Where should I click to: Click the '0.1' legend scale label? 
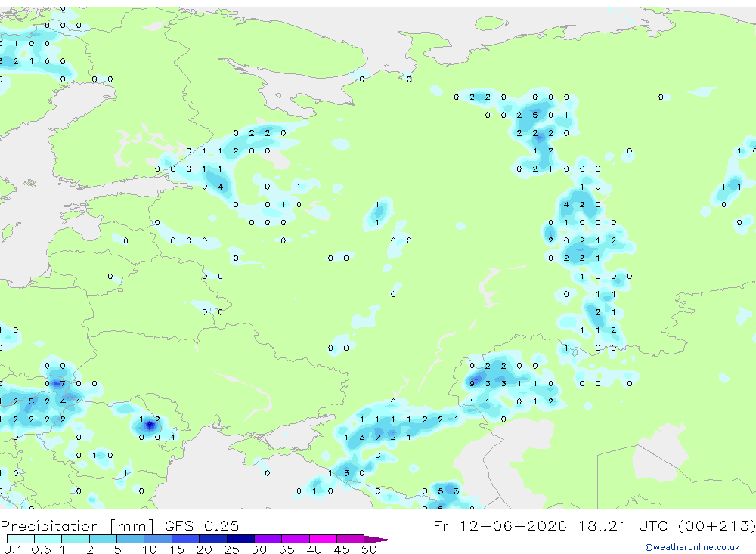[x=13, y=549]
